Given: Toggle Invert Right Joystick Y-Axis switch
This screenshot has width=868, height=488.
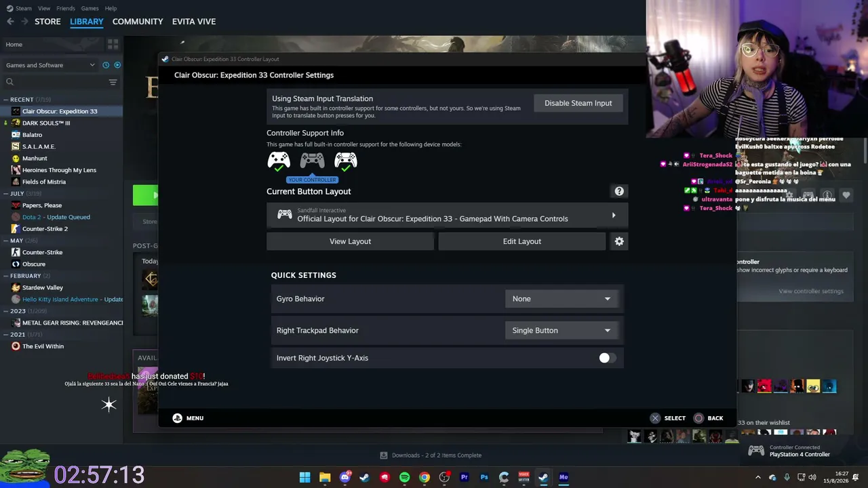Looking at the screenshot, I should click(608, 358).
